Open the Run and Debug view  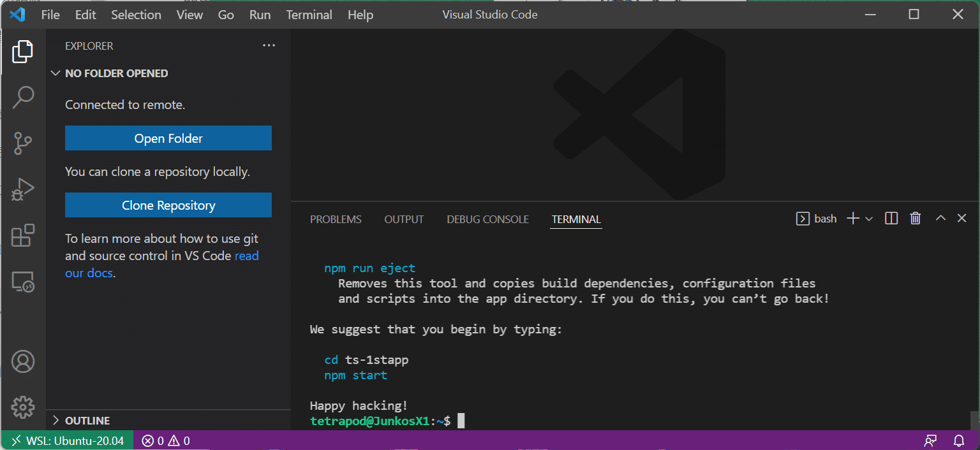[x=24, y=189]
